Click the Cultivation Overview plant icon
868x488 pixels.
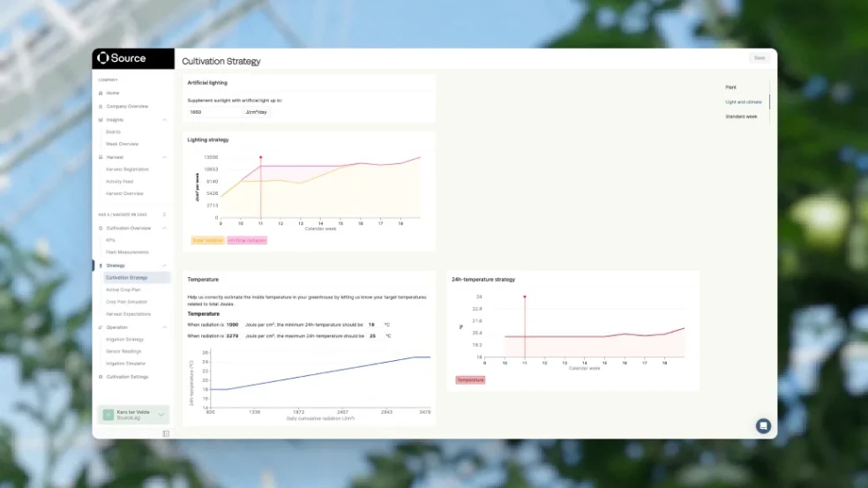101,228
